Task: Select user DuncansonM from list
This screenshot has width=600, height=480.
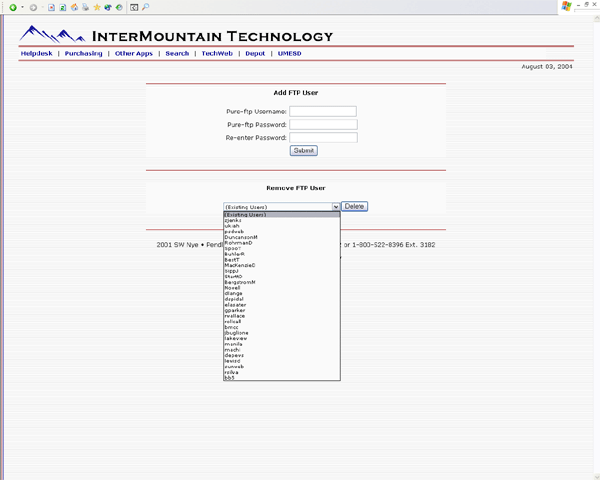Action: tap(282, 237)
